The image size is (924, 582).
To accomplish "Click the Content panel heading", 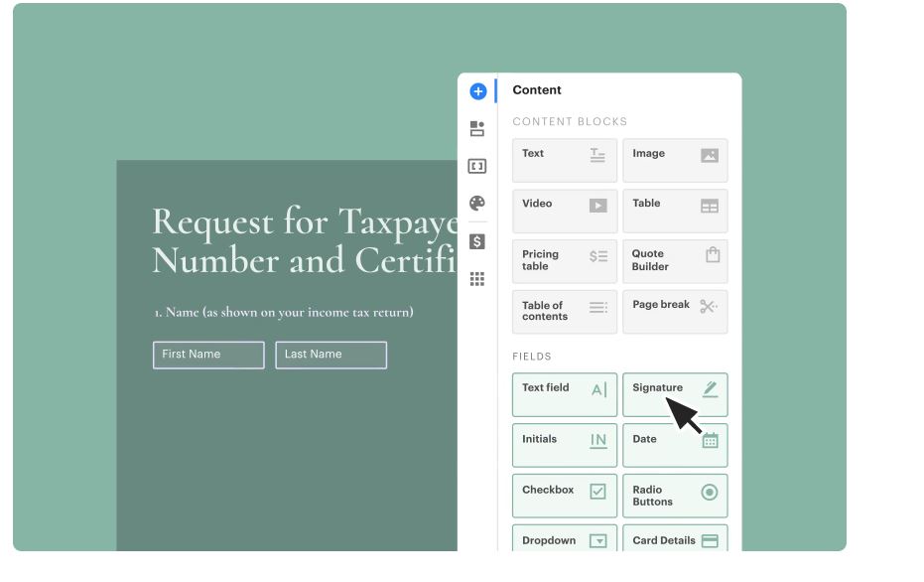I will pyautogui.click(x=536, y=90).
